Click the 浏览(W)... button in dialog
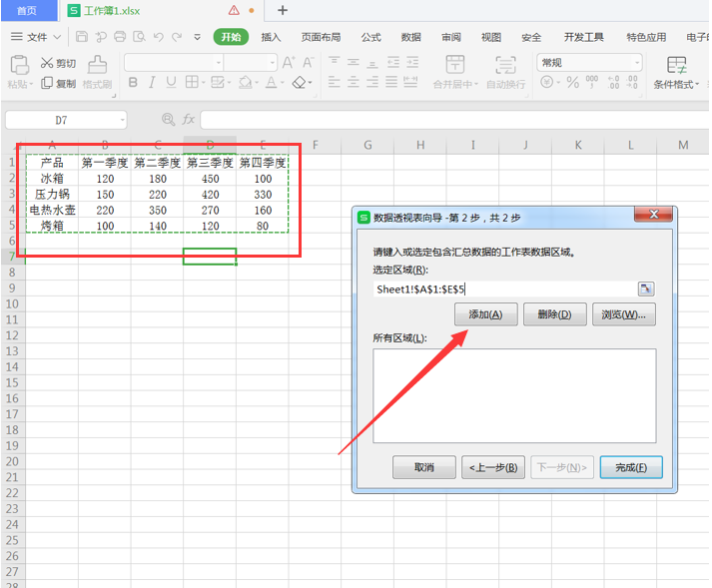712x588 pixels. pyautogui.click(x=624, y=314)
